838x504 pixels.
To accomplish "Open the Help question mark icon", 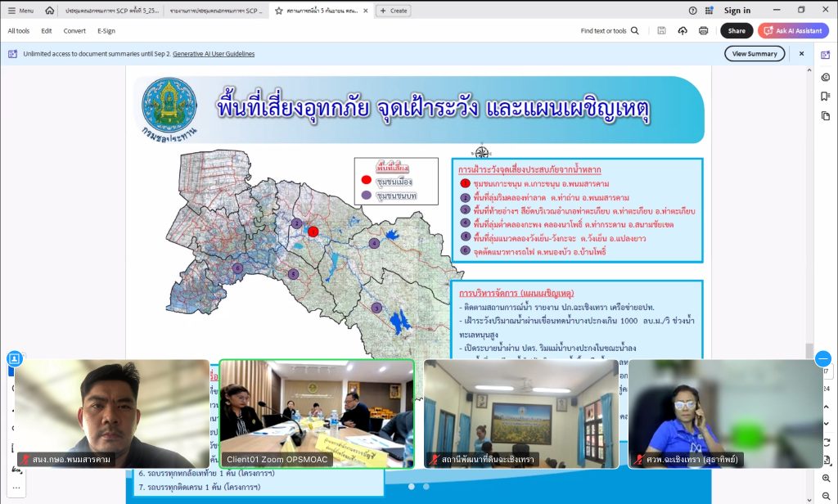I will click(692, 11).
